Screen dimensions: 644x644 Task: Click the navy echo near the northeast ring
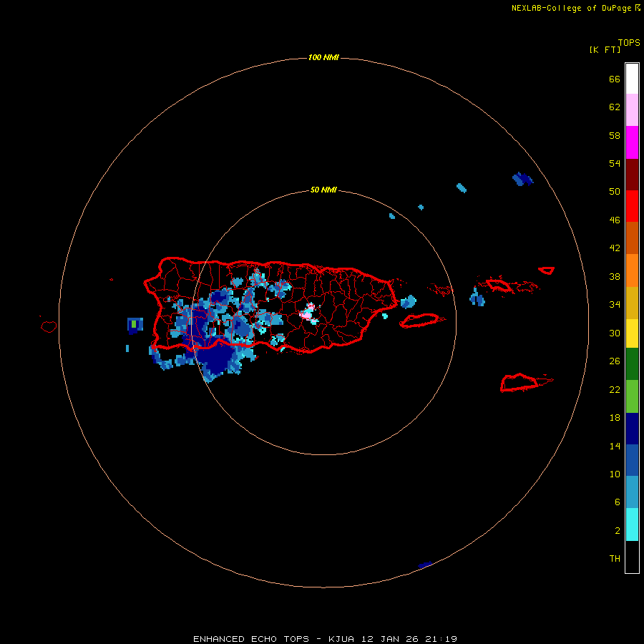tap(522, 179)
